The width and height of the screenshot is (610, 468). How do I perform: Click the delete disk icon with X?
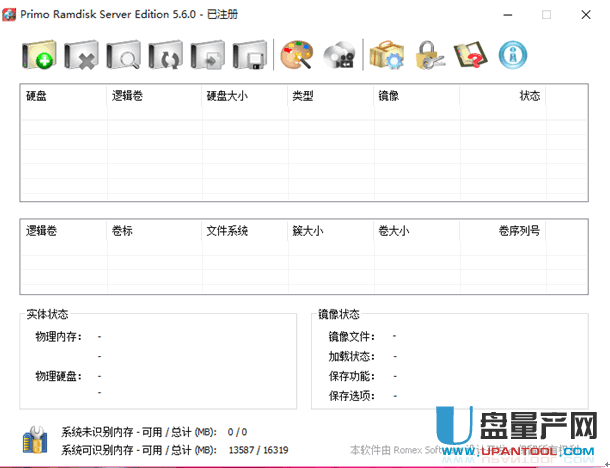pos(81,55)
